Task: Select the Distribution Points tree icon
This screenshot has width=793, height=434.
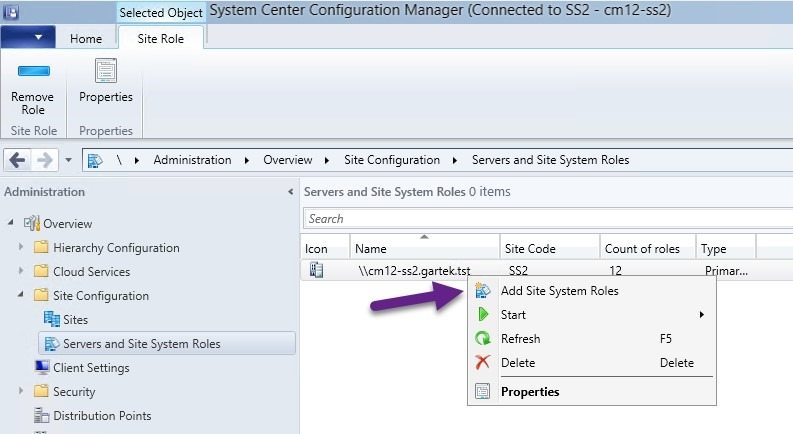Action: tap(41, 415)
